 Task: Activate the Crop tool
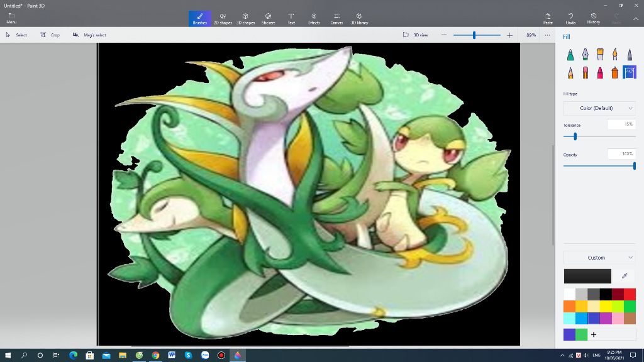point(50,35)
